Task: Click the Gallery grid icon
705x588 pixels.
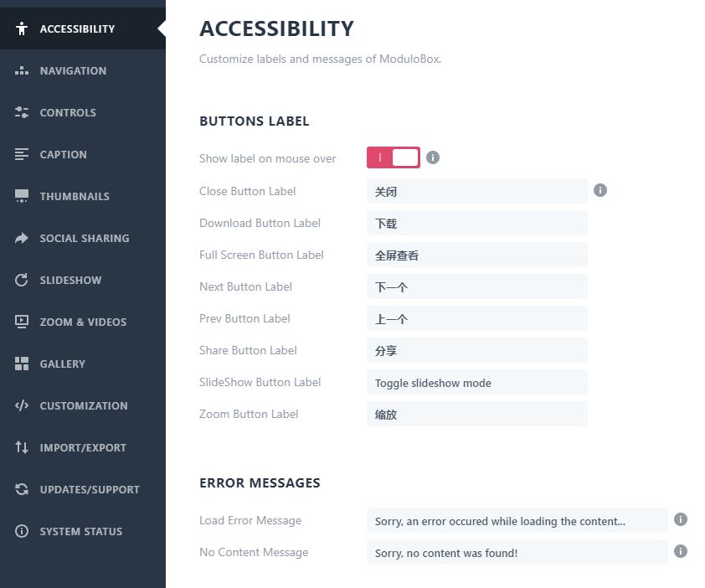Action: pos(22,364)
